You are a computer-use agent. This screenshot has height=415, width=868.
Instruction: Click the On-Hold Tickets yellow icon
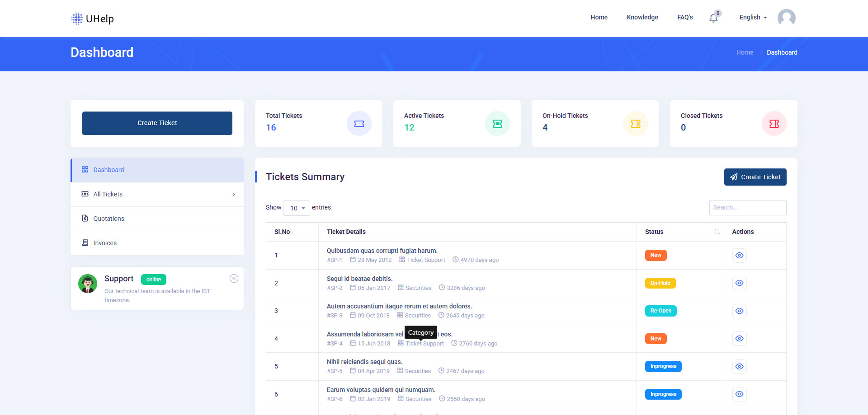636,124
